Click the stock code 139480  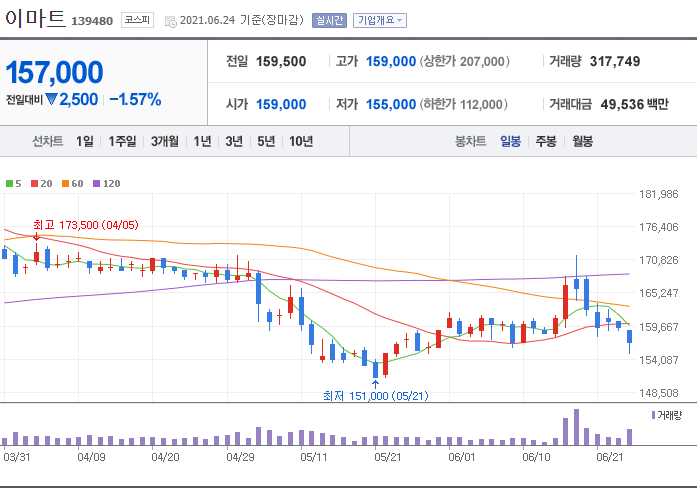[x=92, y=21]
